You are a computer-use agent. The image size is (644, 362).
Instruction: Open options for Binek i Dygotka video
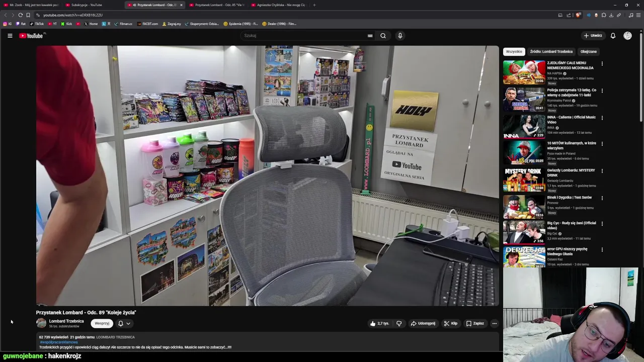602,198
